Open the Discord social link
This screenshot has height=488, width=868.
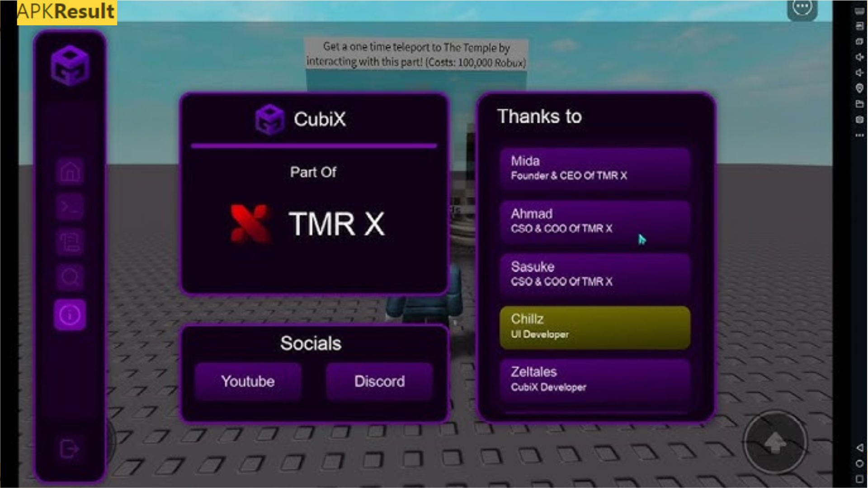[x=378, y=381]
